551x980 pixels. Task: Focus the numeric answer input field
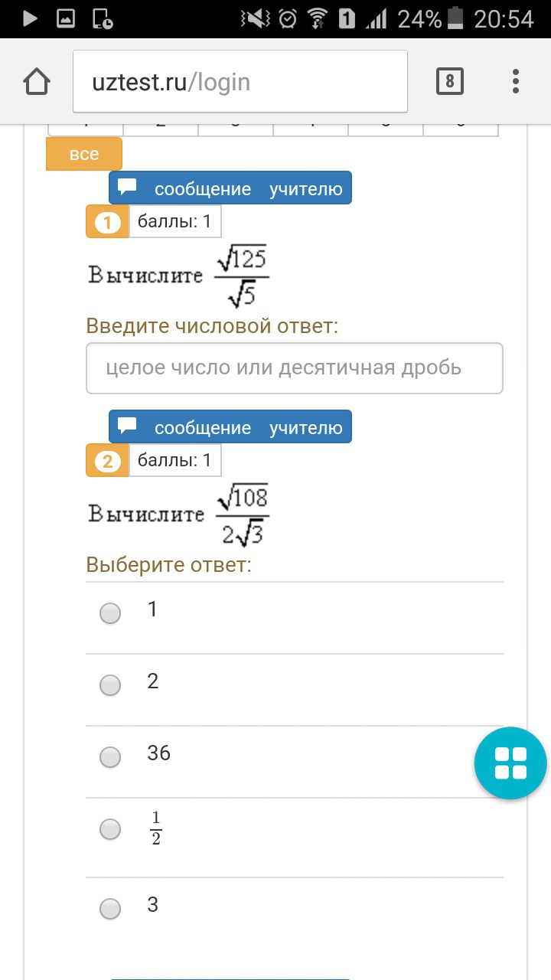295,368
